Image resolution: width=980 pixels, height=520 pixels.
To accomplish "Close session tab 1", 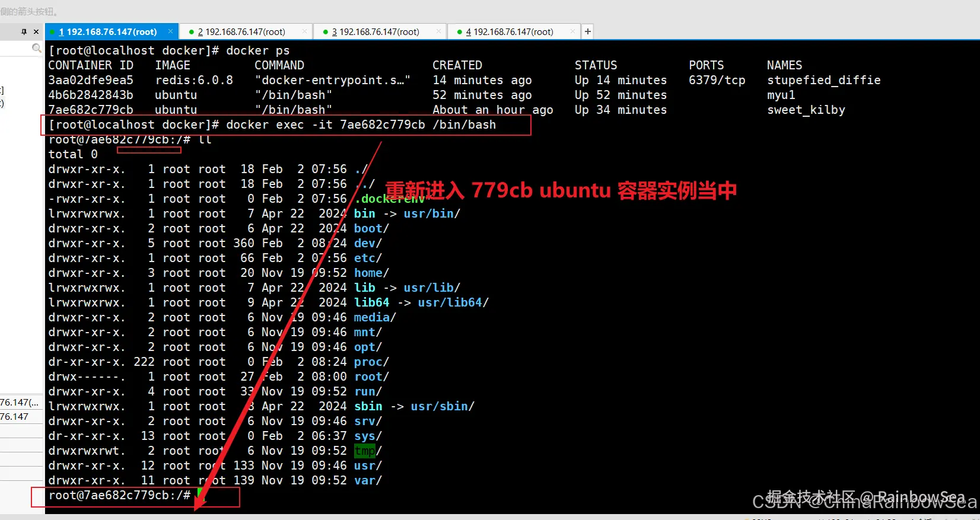I will tap(170, 31).
